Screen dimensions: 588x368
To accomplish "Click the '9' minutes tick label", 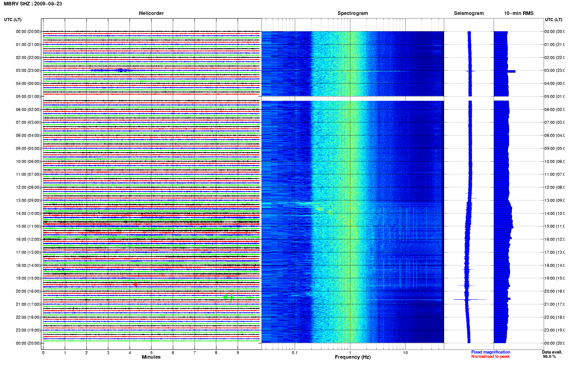I will (x=238, y=353).
